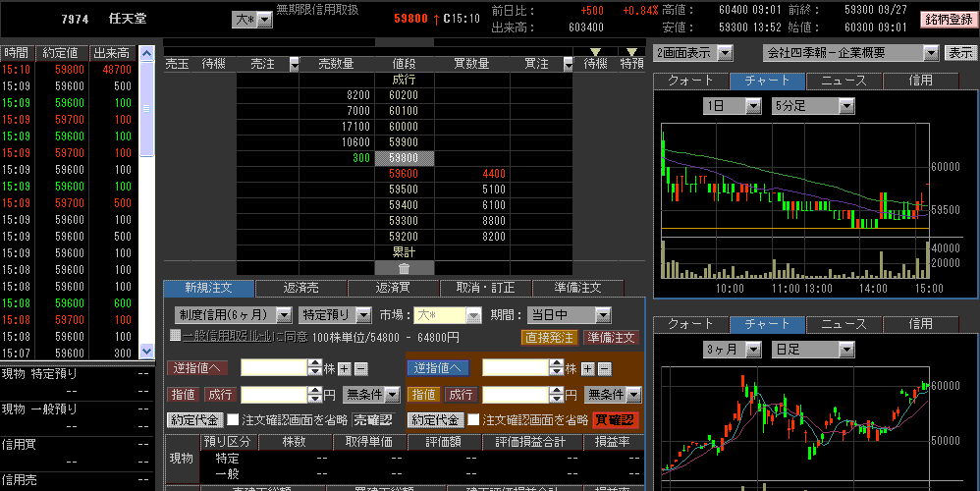Viewport: 980px width, 491px height.
Task: Click the trash icon below the order book
Action: [403, 268]
